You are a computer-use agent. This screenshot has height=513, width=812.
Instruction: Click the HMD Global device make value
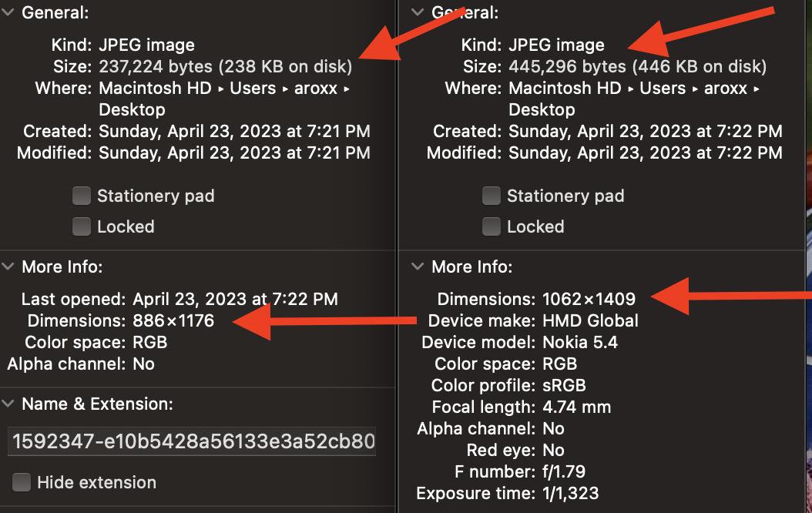(x=590, y=320)
